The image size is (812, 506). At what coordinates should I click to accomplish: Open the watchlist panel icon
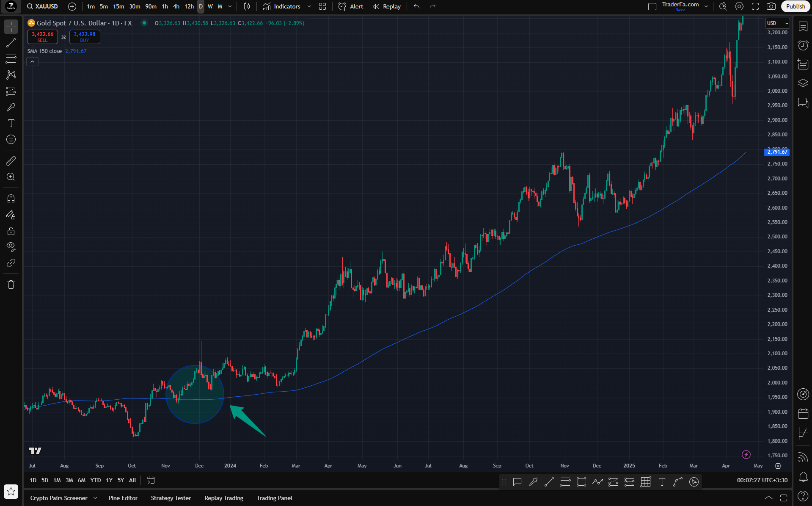point(803,26)
